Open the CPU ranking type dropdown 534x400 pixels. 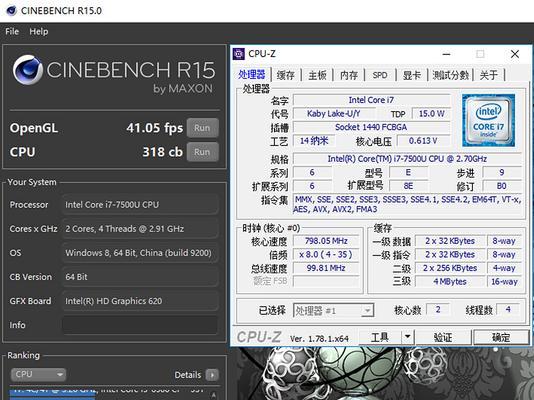tap(38, 374)
